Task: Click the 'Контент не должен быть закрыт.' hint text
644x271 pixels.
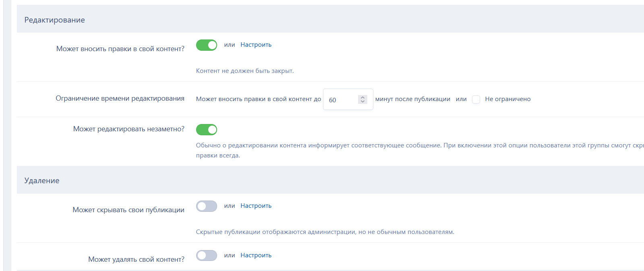Action: point(244,71)
